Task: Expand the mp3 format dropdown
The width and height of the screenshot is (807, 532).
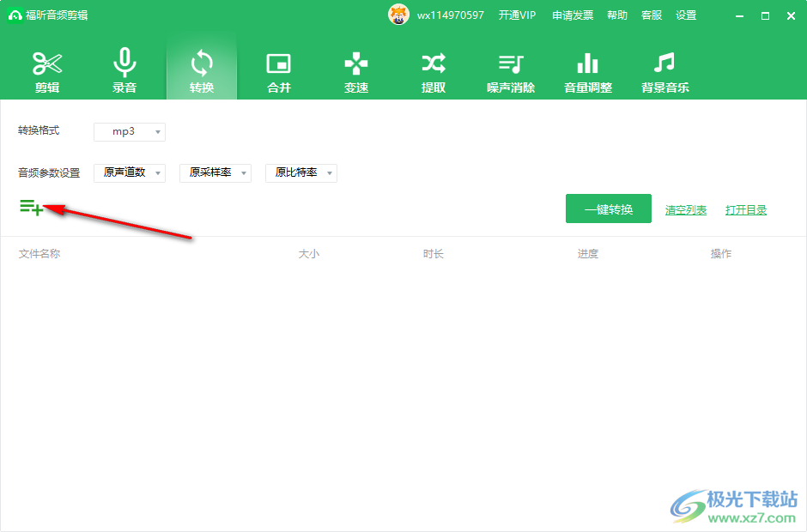Action: click(130, 132)
